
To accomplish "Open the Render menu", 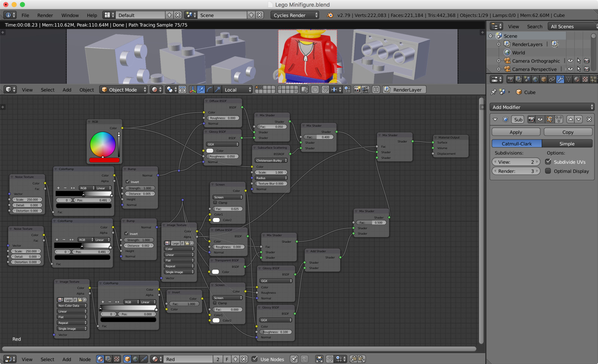I will click(45, 15).
